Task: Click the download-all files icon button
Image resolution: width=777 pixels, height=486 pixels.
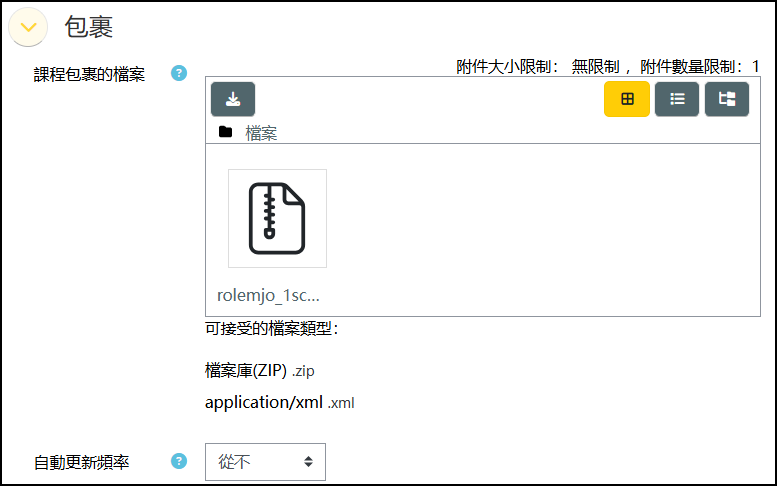Action: click(x=233, y=99)
